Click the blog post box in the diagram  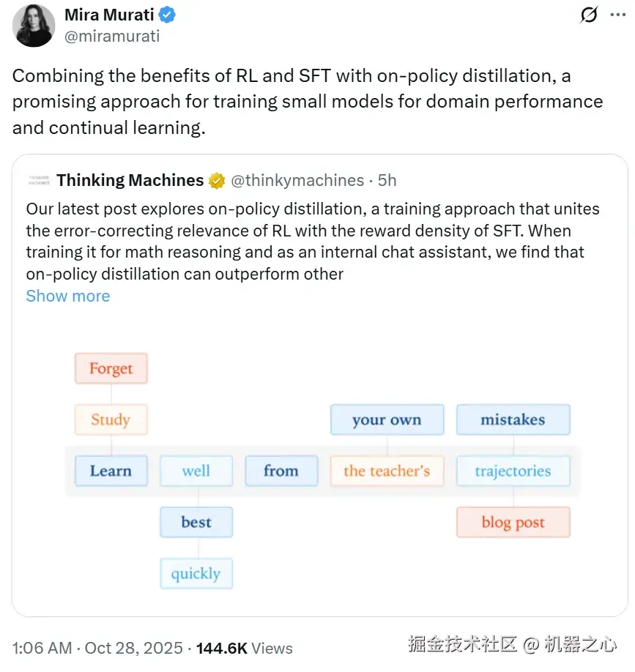tap(513, 522)
